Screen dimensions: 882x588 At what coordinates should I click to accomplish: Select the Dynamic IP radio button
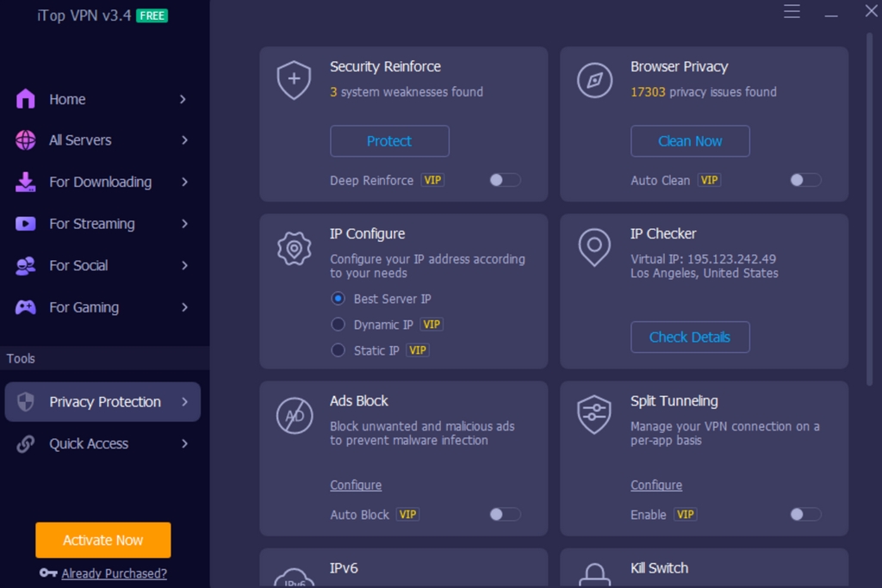click(338, 325)
